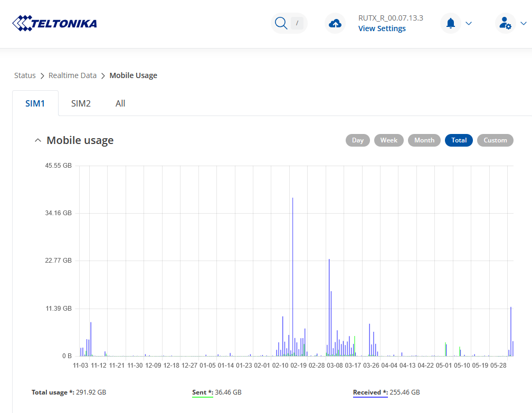
Task: Click the 05-28 date axis label
Action: click(x=498, y=366)
